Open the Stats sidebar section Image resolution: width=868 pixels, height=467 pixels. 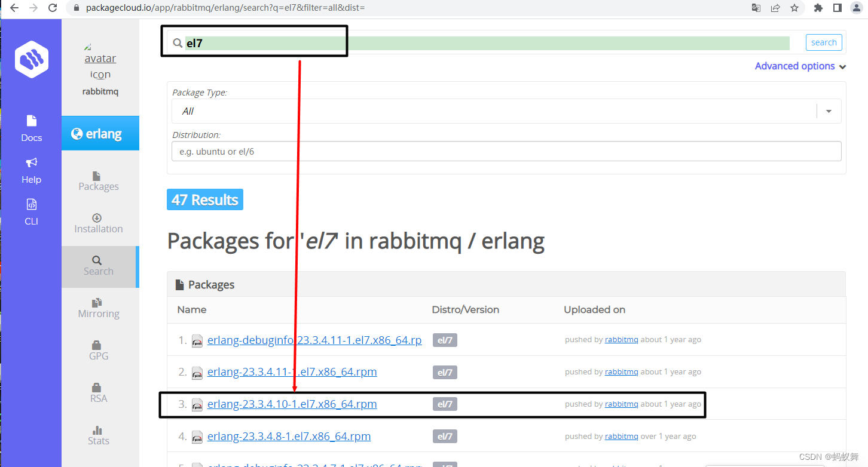99,435
